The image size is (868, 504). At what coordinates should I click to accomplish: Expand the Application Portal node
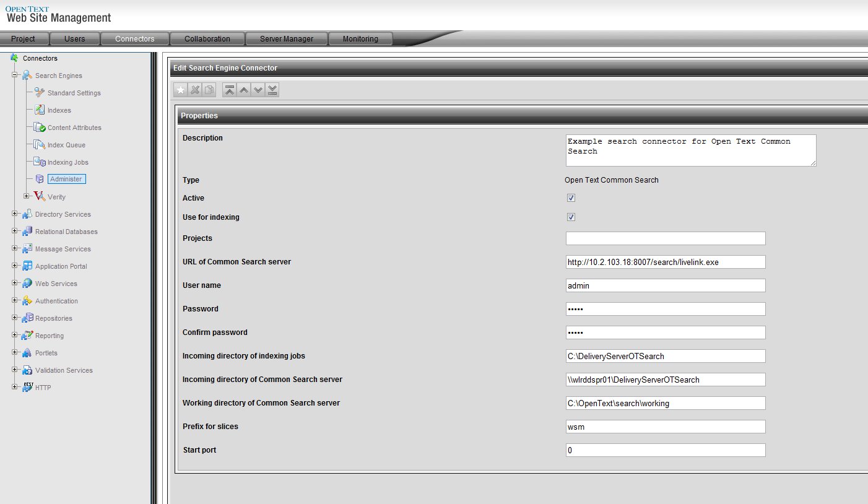(15, 266)
